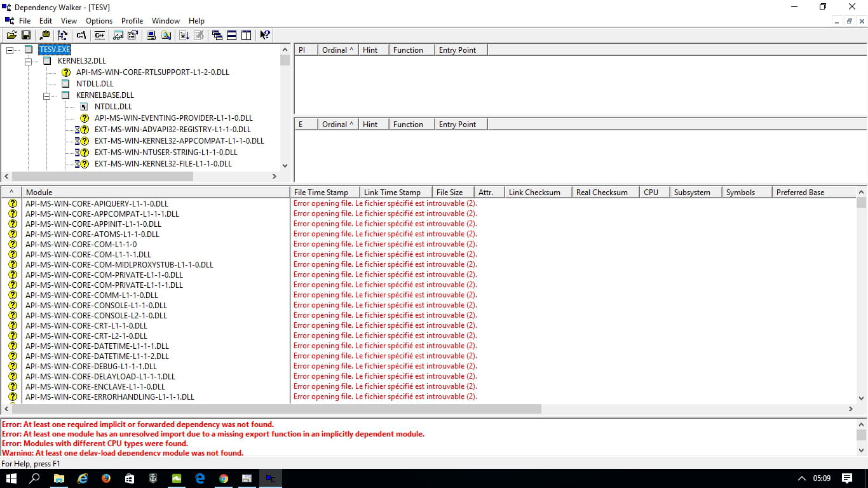Image resolution: width=868 pixels, height=488 pixels.
Task: Toggle the Full Paths C:\ toolbar icon
Action: [x=81, y=36]
